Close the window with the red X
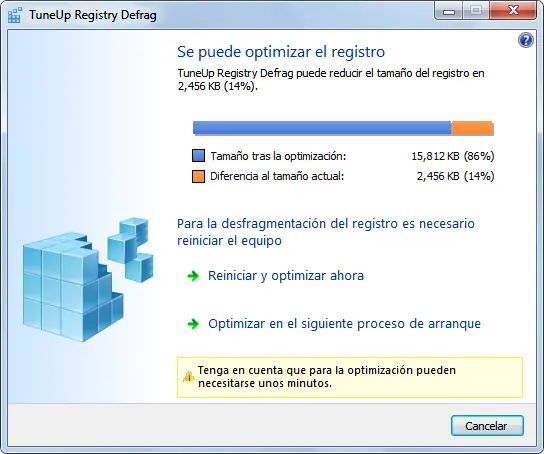 pos(513,11)
